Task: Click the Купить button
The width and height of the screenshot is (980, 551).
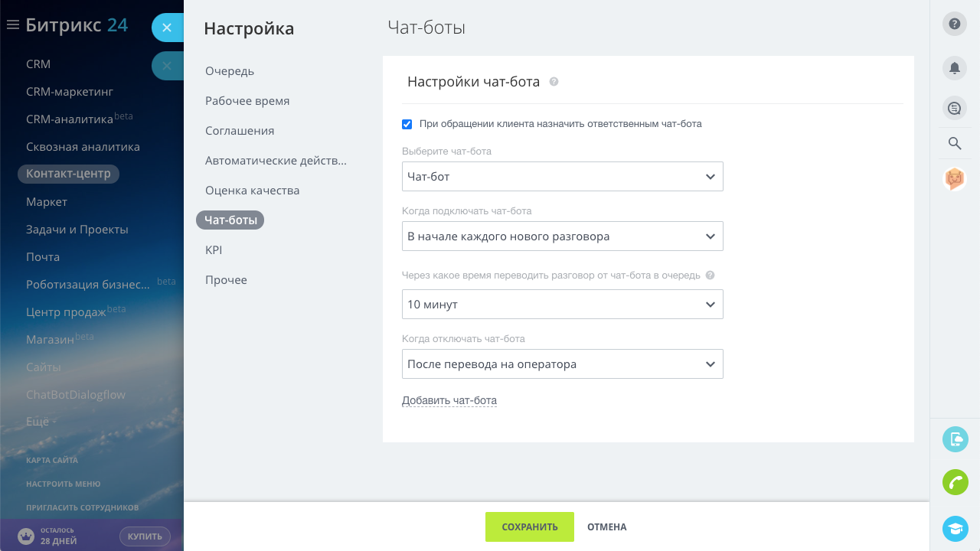Action: point(145,536)
